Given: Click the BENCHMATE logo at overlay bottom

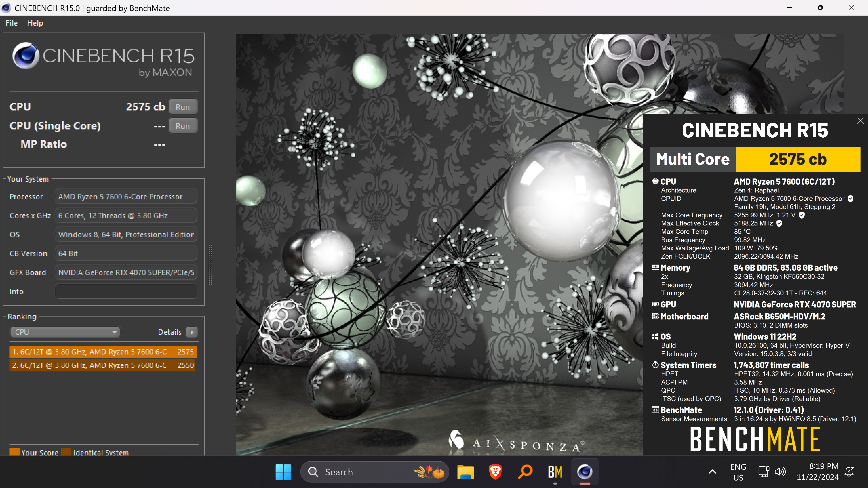Looking at the screenshot, I should point(755,439).
